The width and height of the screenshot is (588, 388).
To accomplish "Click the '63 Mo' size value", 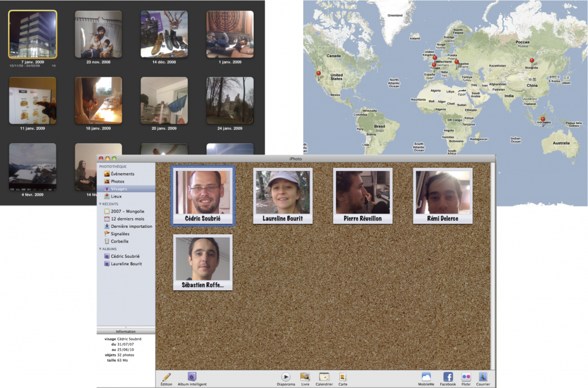I will click(123, 360).
